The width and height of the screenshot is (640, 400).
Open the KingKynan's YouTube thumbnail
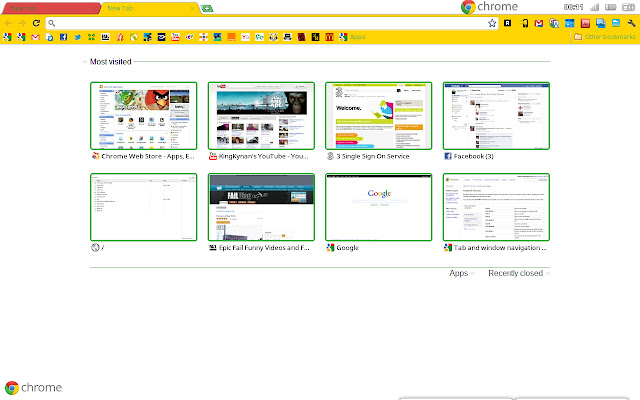261,116
